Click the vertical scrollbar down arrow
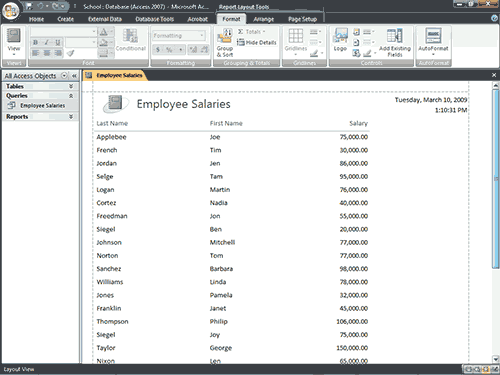Viewport: 500px width, 375px height. 496,359
